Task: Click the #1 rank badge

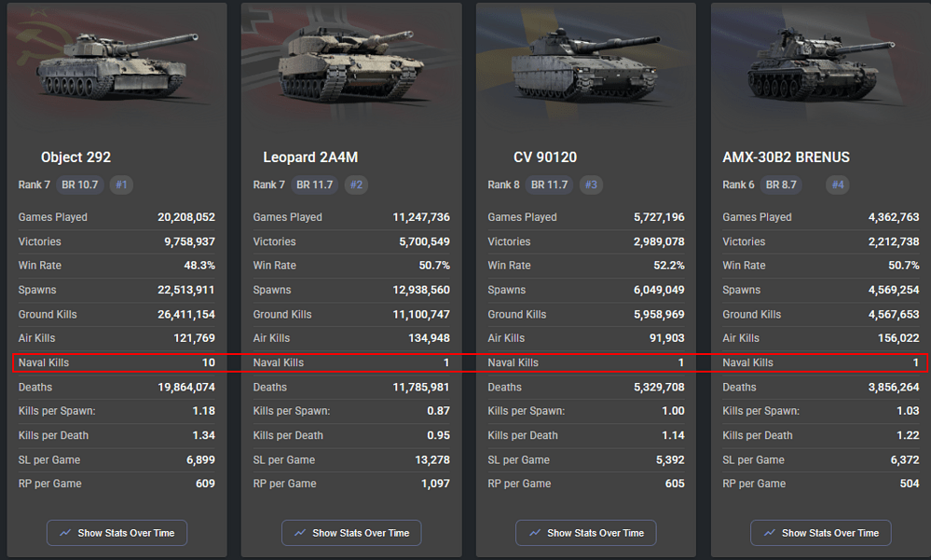Action: click(121, 184)
